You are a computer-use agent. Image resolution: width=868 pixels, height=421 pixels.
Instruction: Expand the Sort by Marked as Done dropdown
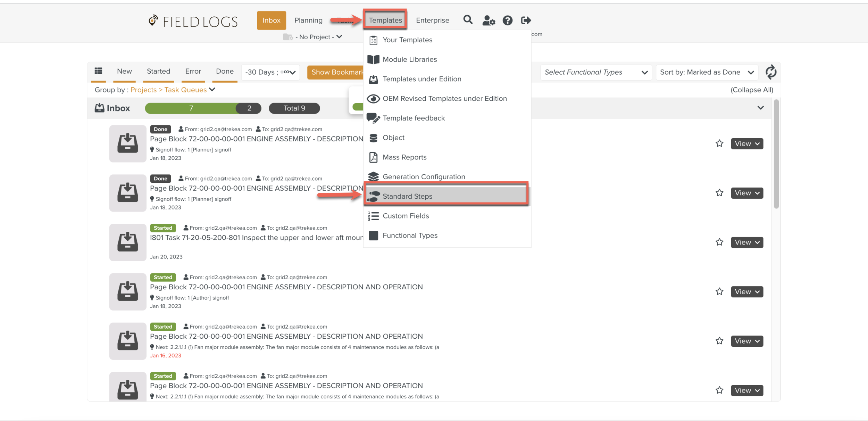tap(707, 72)
